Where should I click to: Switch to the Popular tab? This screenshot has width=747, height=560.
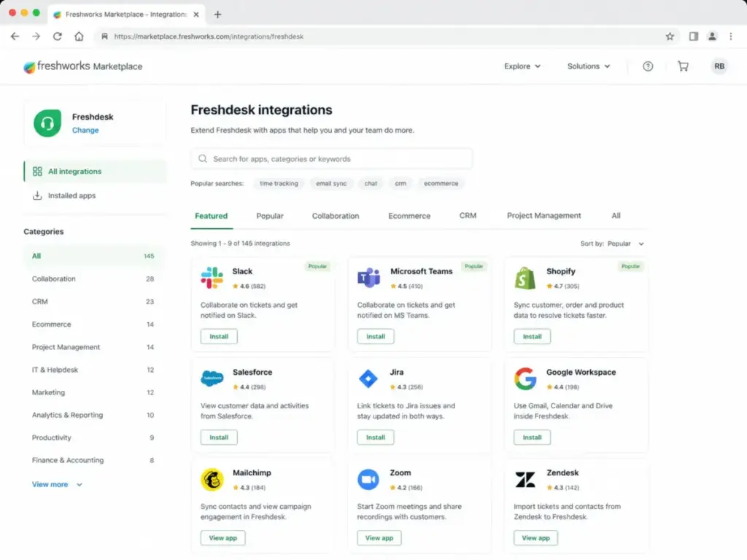270,216
